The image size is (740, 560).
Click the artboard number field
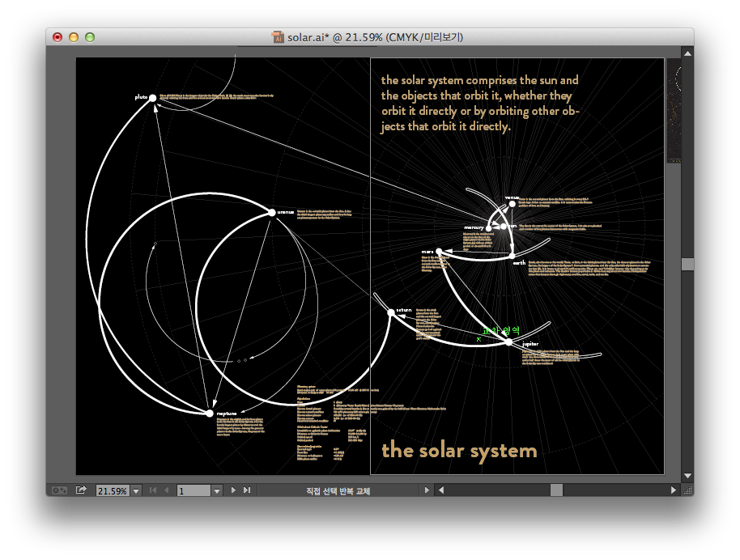(x=193, y=491)
